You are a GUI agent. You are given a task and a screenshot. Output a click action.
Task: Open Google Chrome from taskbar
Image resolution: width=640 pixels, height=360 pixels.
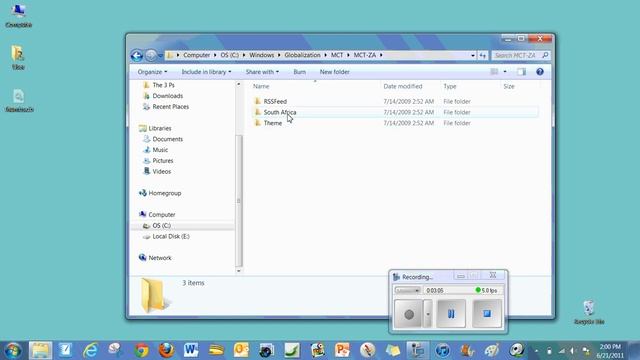(x=142, y=350)
